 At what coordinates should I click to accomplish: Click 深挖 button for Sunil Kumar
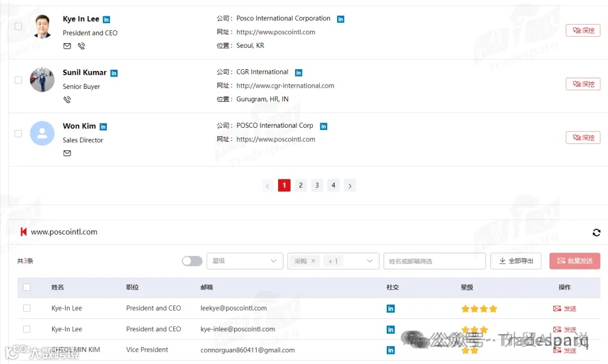pos(583,84)
